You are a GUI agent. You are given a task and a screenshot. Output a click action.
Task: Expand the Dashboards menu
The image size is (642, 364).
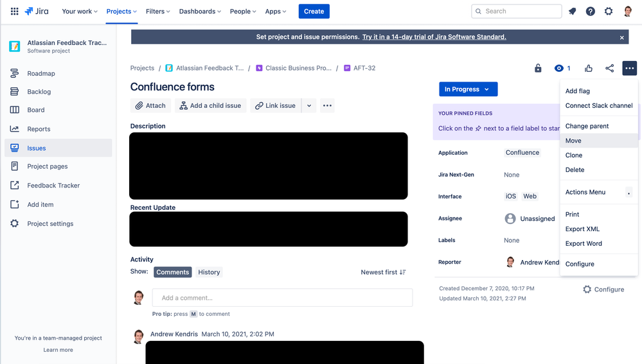200,12
